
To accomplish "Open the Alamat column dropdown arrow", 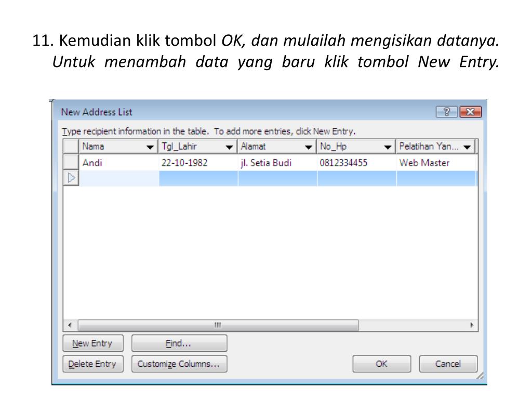I will pyautogui.click(x=309, y=147).
